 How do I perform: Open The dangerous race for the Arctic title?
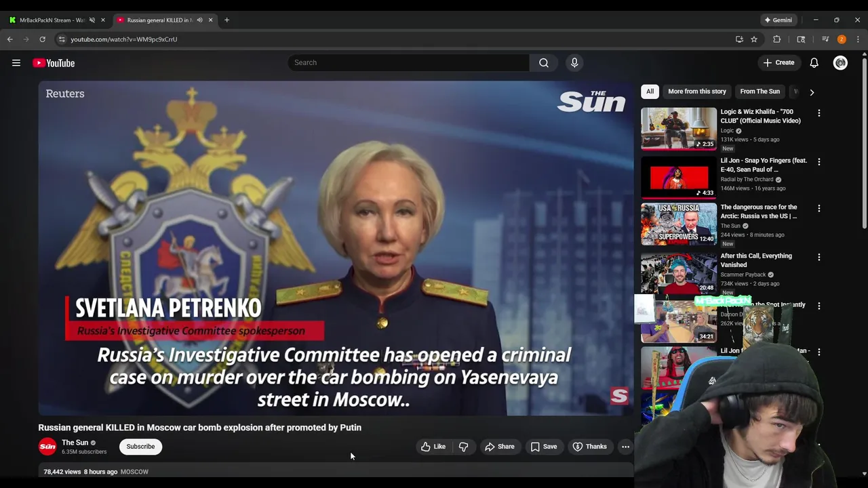(x=759, y=211)
